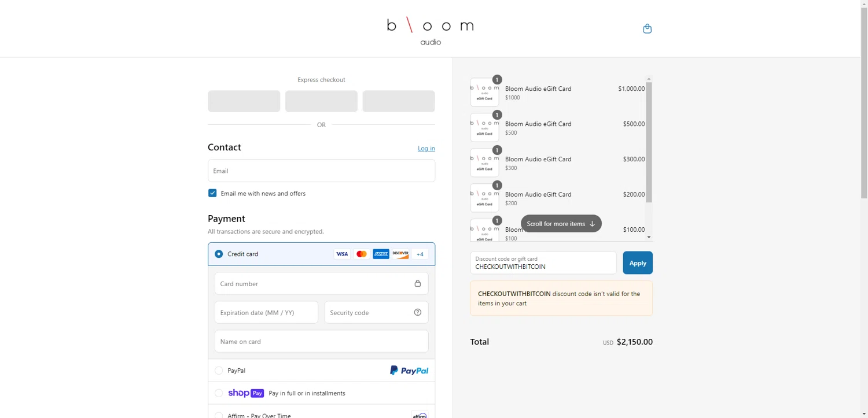The width and height of the screenshot is (868, 418).
Task: Click the $300 eGift Card thumbnail
Action: pyautogui.click(x=484, y=163)
